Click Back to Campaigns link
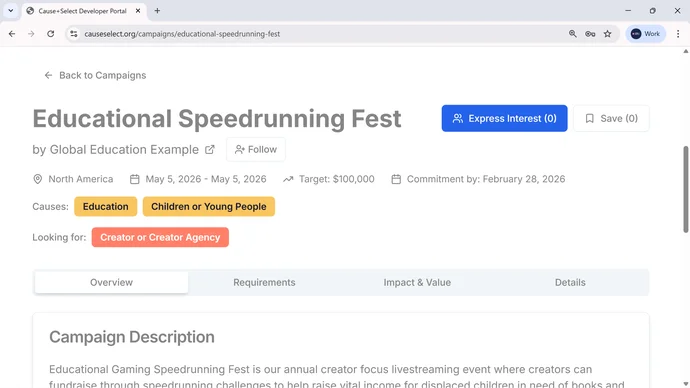690x388 pixels. click(95, 75)
